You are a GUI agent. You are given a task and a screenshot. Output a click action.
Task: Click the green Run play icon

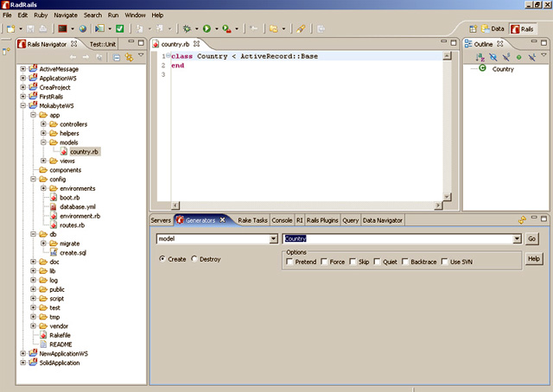[x=207, y=28]
